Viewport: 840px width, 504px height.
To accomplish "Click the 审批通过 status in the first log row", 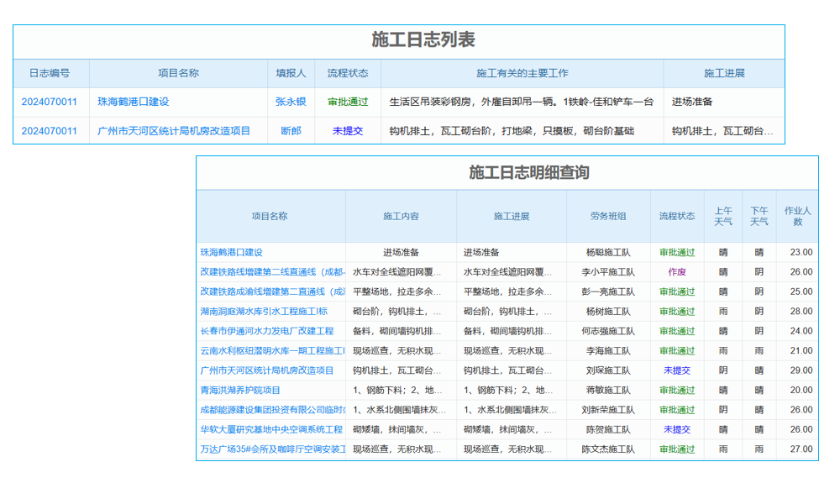I will click(x=347, y=101).
